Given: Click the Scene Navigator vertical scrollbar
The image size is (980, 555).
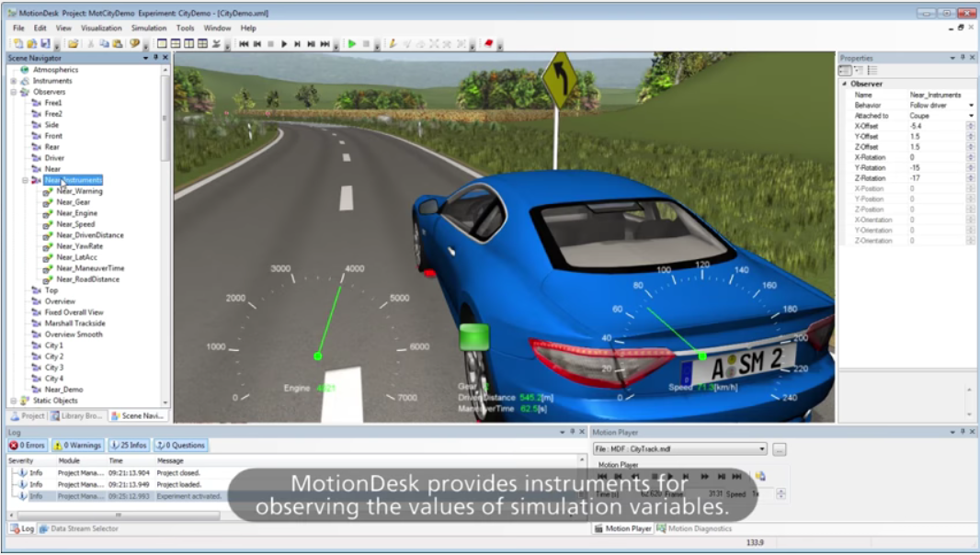Looking at the screenshot, I should (x=165, y=119).
